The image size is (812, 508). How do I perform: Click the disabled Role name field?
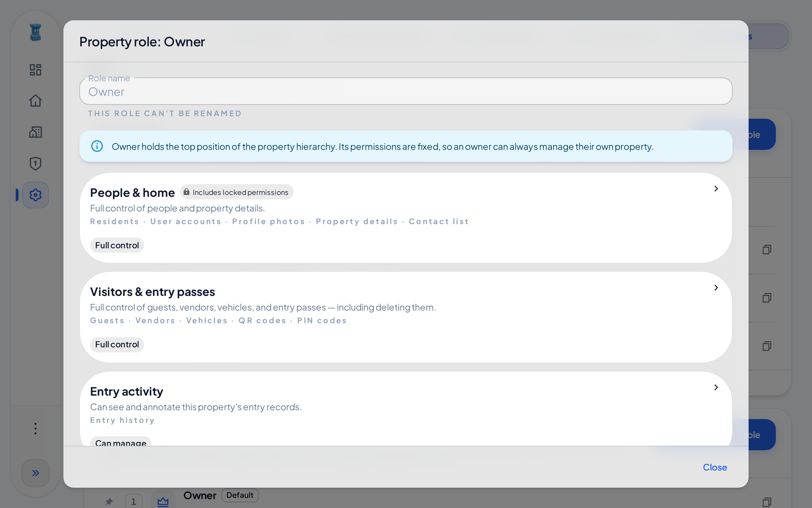(x=406, y=91)
